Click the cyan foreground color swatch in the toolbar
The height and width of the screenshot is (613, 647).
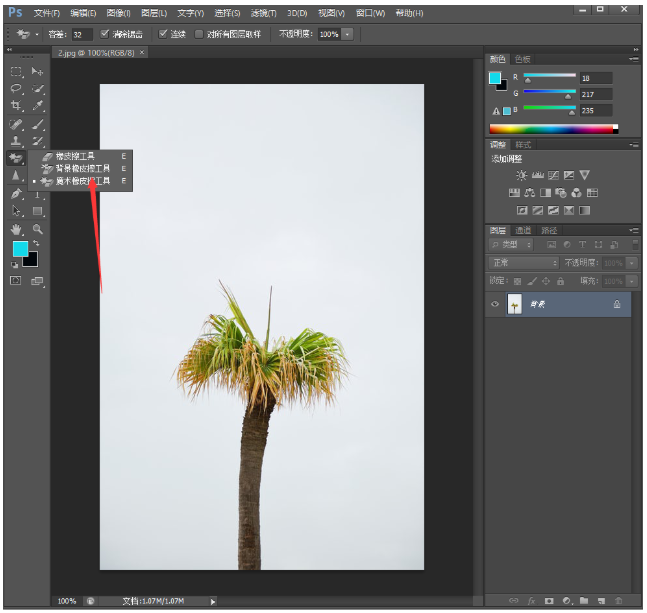(20, 249)
